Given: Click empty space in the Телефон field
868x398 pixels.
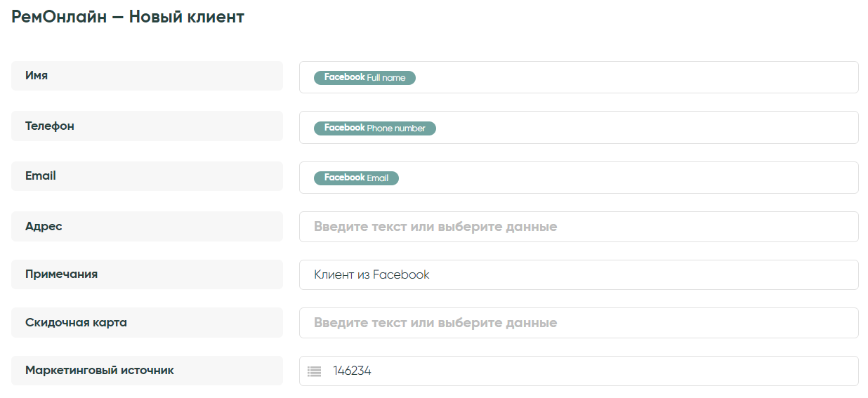Looking at the screenshot, I should 632,128.
